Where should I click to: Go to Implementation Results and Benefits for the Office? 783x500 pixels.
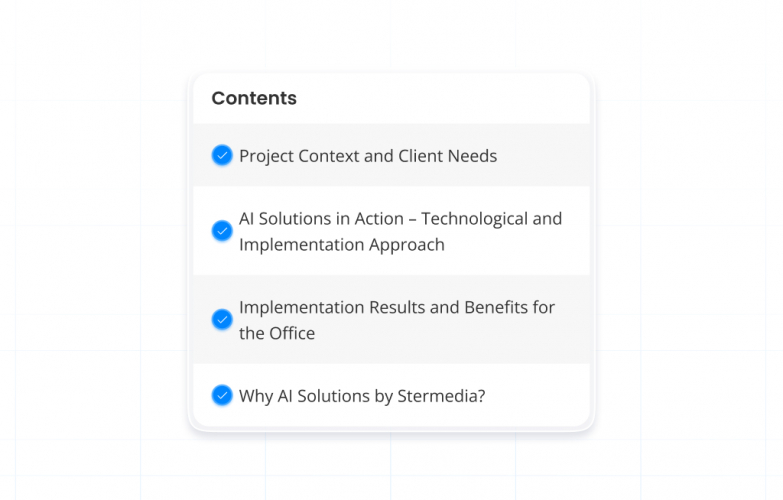click(396, 320)
